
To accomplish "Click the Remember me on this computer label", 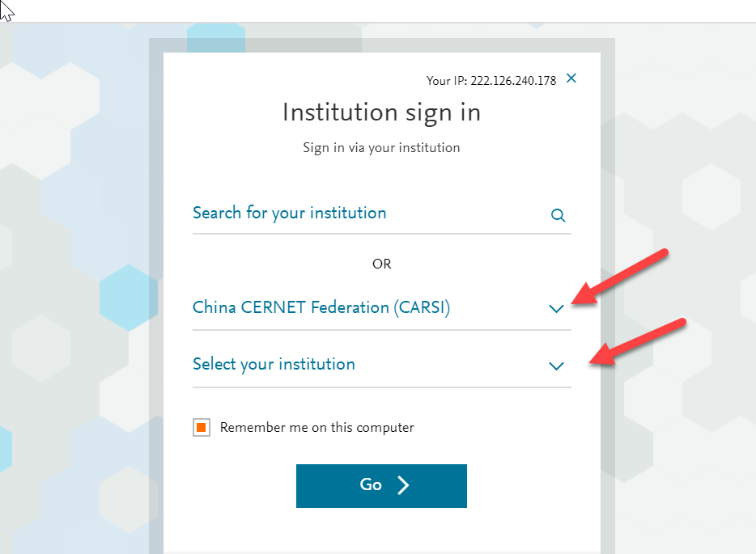I will tap(316, 428).
